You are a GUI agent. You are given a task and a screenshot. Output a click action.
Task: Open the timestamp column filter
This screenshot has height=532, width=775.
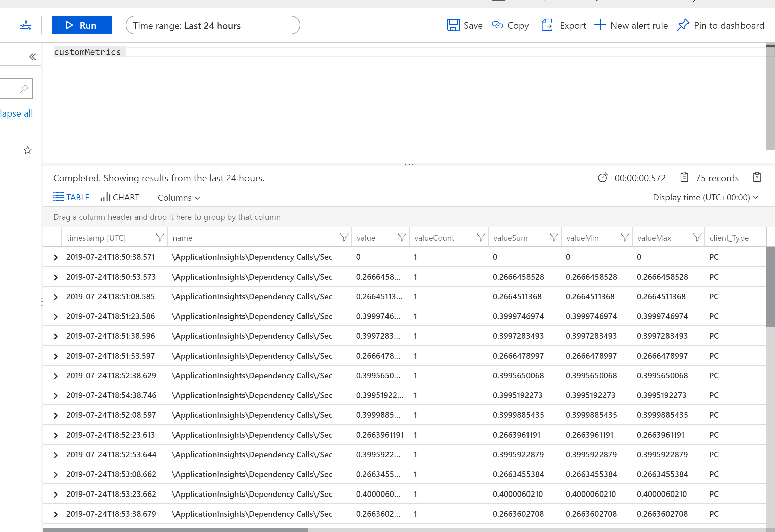point(160,237)
